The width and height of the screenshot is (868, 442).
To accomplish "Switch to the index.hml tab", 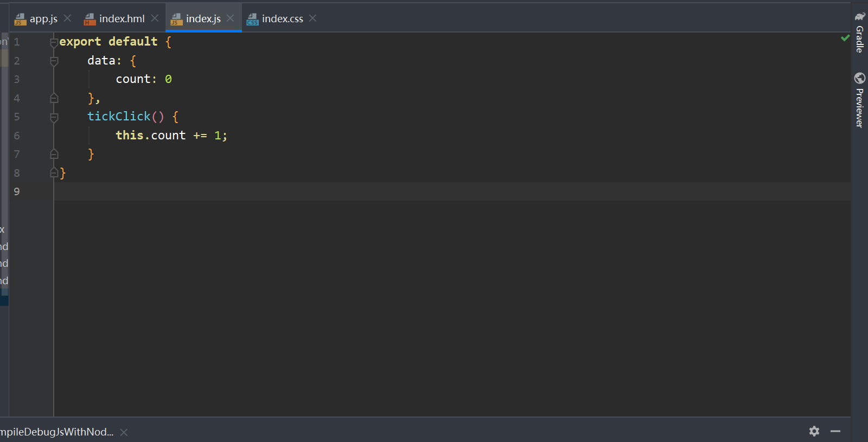I will [122, 19].
